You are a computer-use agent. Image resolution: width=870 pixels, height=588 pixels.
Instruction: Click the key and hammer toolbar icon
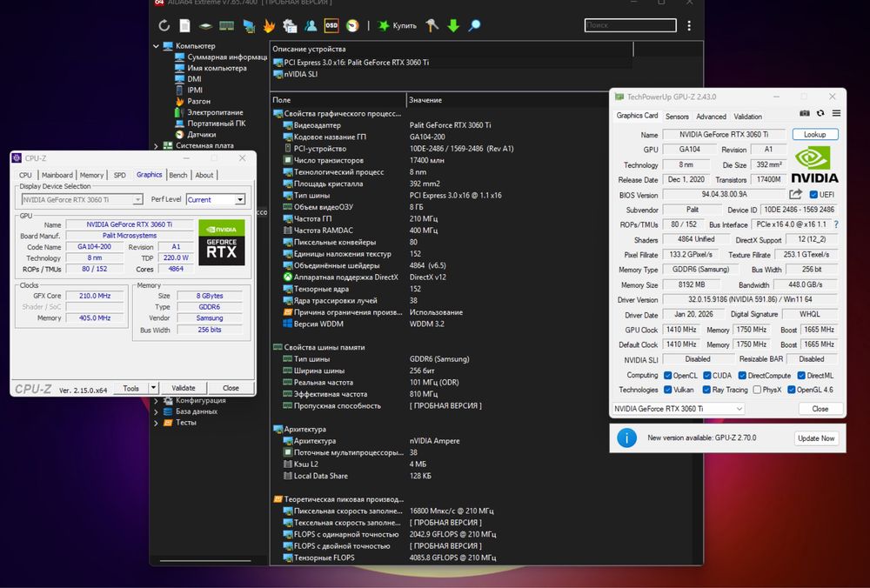(x=432, y=25)
